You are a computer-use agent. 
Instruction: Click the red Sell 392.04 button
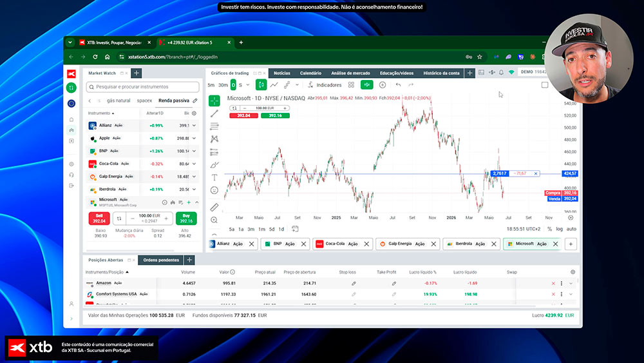click(x=99, y=219)
